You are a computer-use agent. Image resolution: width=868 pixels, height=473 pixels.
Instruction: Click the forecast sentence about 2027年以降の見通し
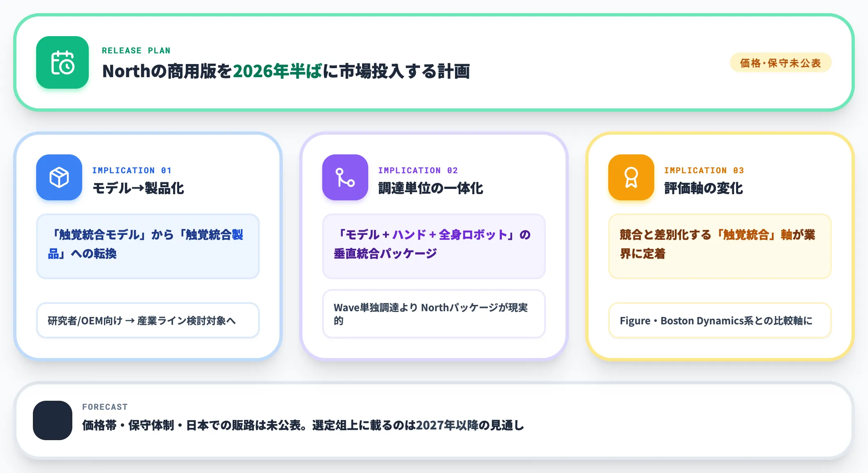pos(303,425)
